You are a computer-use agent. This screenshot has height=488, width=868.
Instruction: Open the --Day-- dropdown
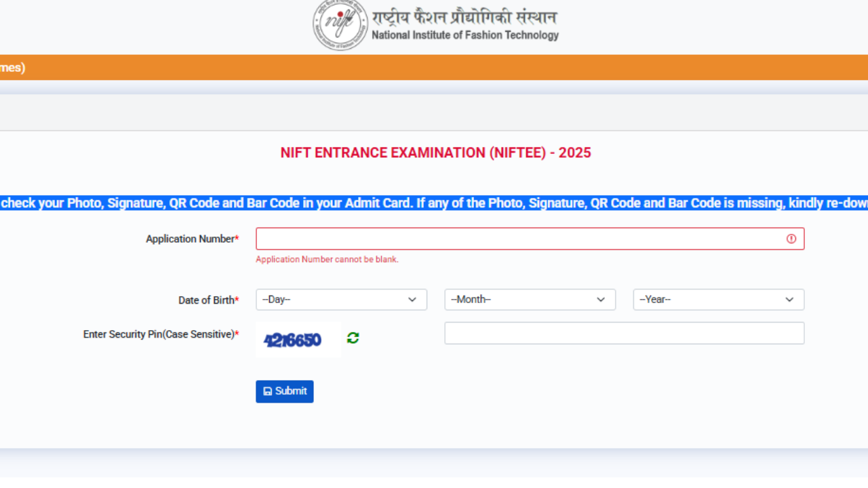(341, 299)
